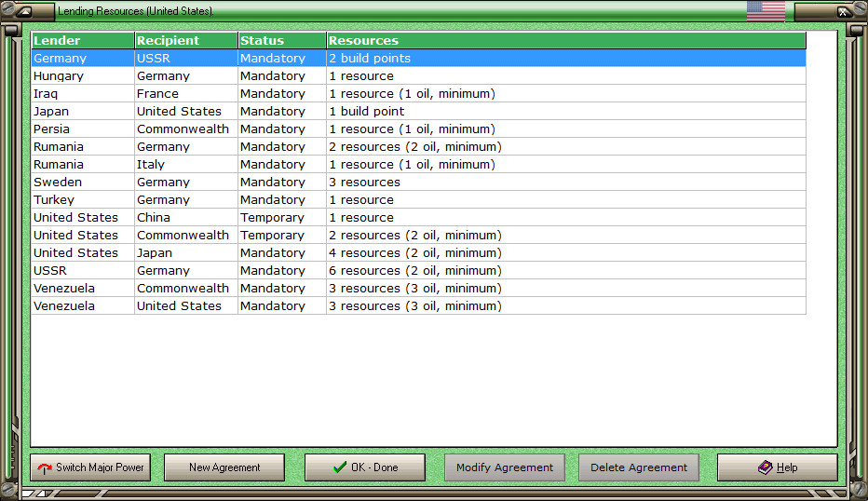Sort by Status column header
Screen dimensions: 868x501
[282, 40]
